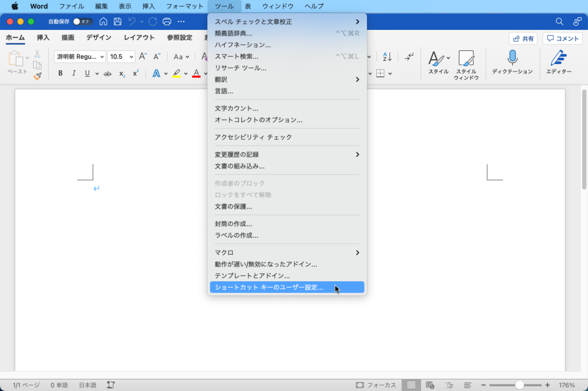
Task: Adjust the zoom slider handle
Action: pos(519,385)
